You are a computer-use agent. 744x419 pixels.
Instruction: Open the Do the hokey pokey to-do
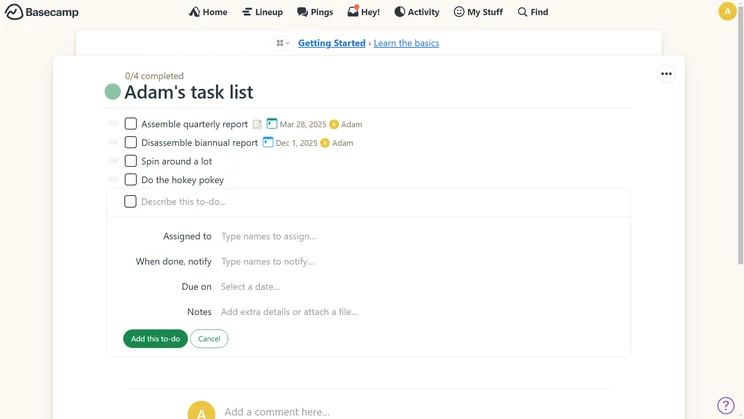pos(183,180)
